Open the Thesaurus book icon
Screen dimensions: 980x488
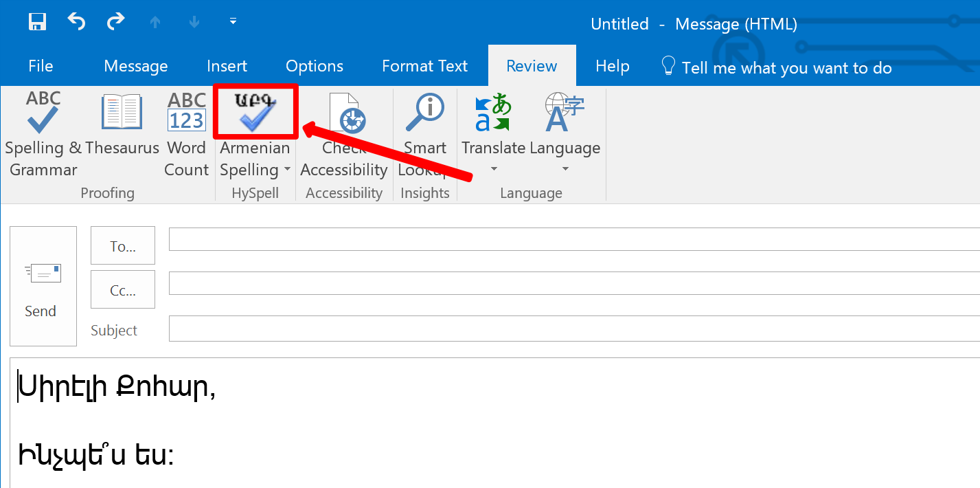[x=122, y=112]
